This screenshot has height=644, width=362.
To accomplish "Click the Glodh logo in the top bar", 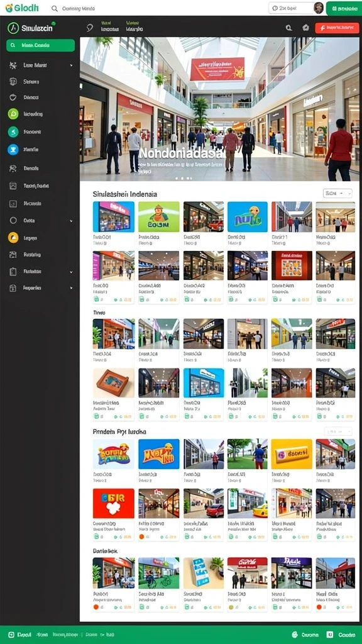I will tap(22, 8).
